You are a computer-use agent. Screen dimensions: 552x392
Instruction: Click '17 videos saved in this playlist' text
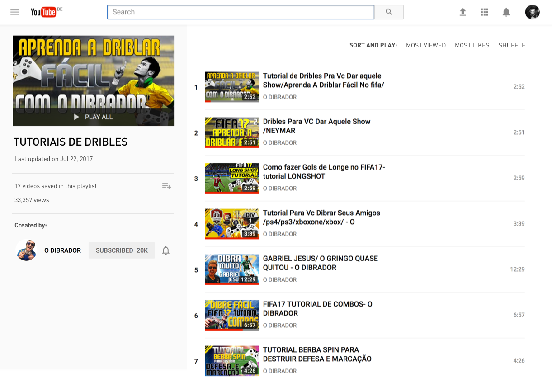coord(56,186)
